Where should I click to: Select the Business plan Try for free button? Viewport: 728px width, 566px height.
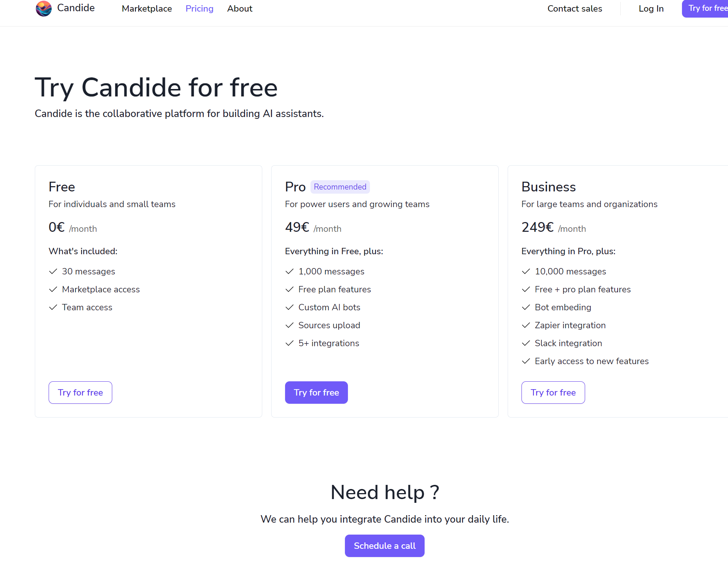coord(553,393)
